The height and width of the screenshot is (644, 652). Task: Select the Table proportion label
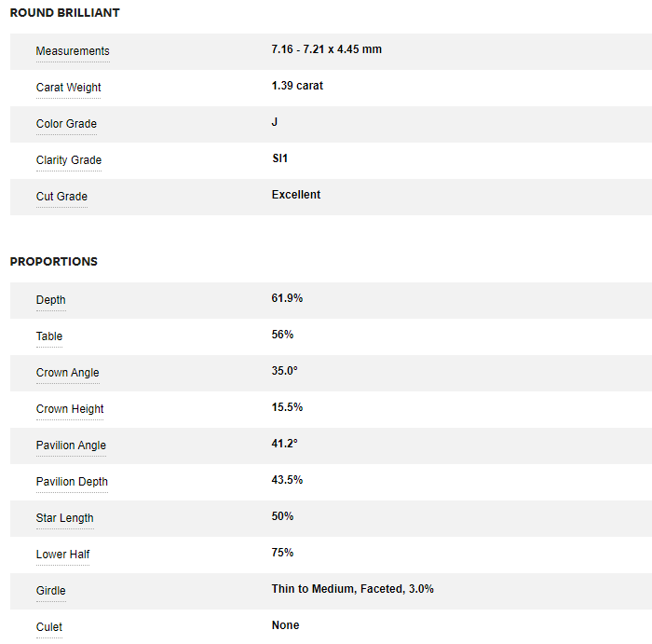point(49,336)
